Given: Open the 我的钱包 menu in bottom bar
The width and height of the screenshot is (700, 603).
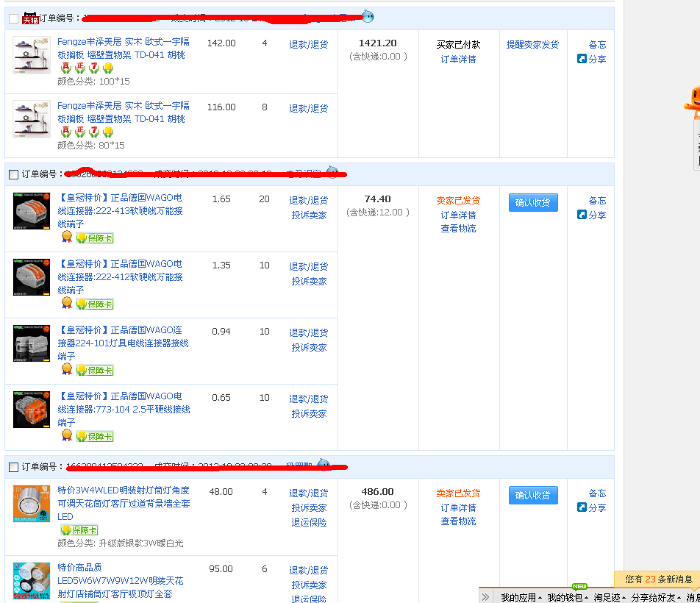Looking at the screenshot, I should [568, 597].
